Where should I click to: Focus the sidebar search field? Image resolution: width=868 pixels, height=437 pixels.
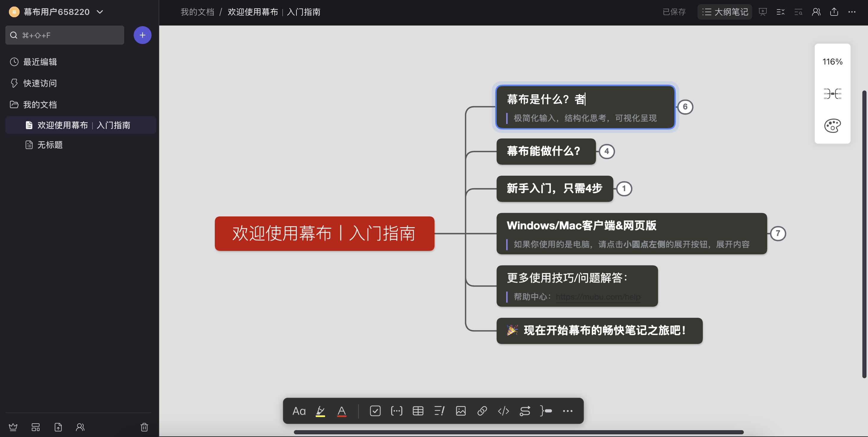pyautogui.click(x=65, y=35)
